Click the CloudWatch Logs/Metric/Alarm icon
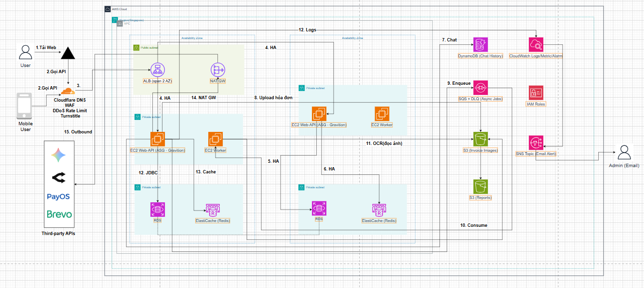 tap(536, 45)
